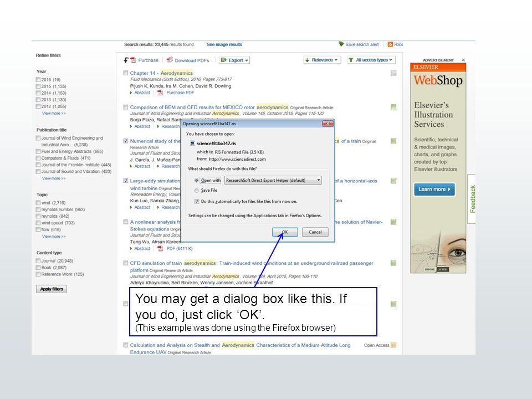Viewport: 532px width, 399px height.
Task: Expand View more under Year
Action: [x=54, y=113]
